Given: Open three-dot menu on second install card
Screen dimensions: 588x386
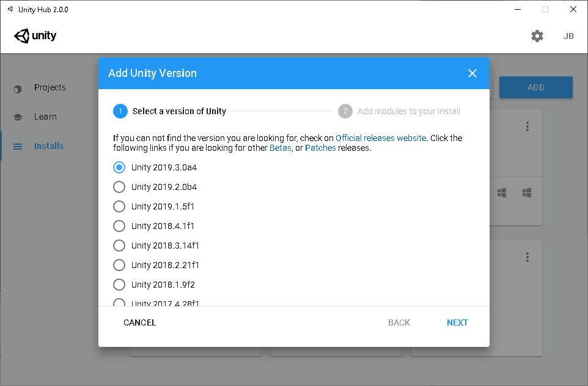Looking at the screenshot, I should (x=527, y=257).
